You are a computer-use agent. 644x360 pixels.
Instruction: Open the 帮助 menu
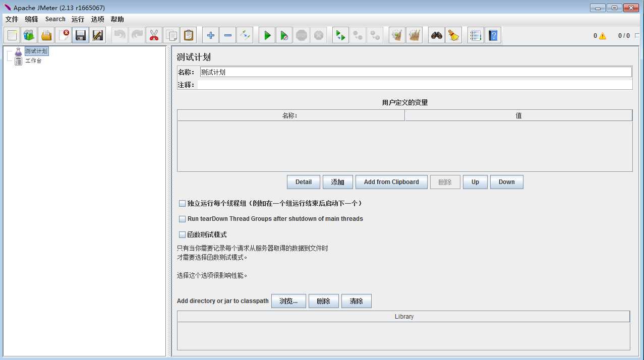click(117, 19)
